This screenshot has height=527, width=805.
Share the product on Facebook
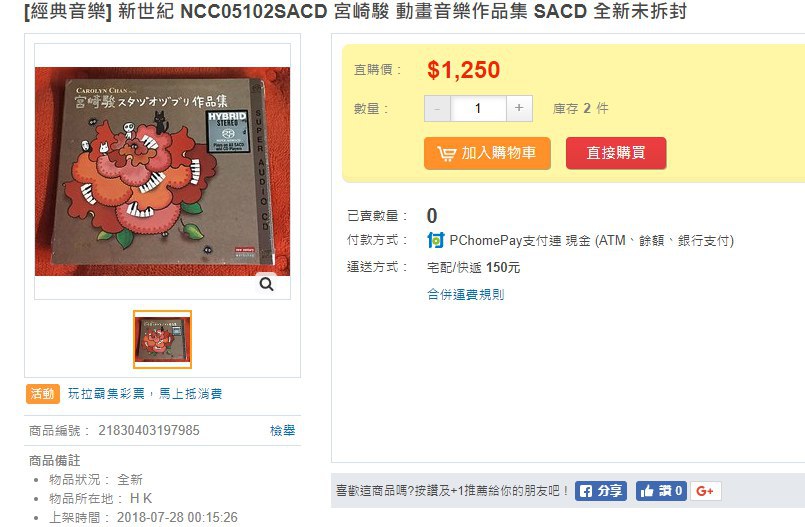coord(601,491)
